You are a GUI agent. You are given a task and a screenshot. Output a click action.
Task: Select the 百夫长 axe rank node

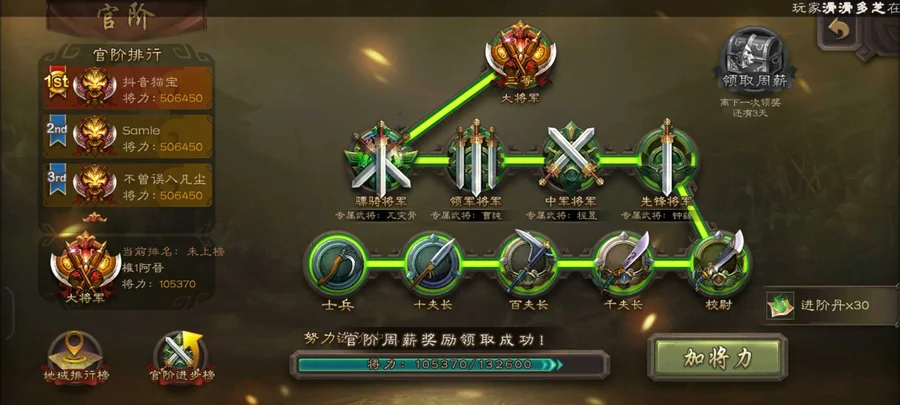(x=529, y=262)
